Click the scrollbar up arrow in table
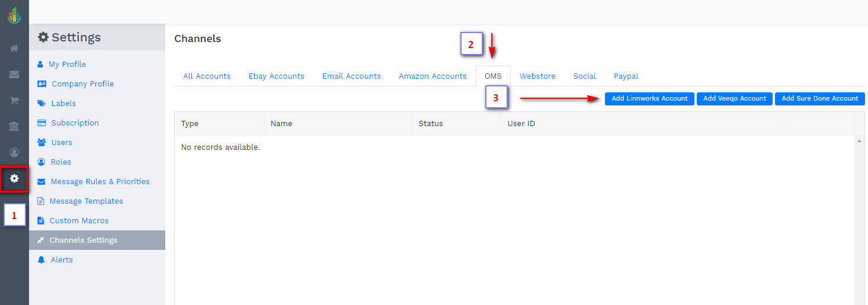This screenshot has height=305, width=868. tap(859, 142)
